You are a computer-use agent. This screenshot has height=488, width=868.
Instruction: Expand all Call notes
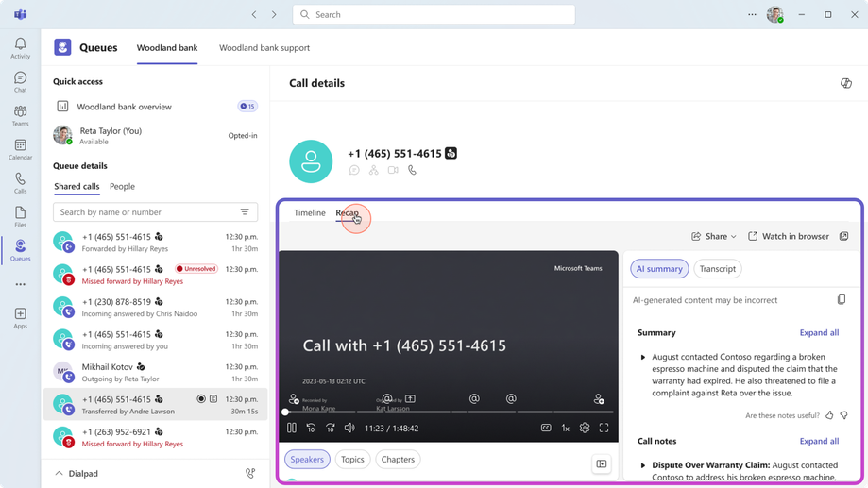click(x=819, y=441)
